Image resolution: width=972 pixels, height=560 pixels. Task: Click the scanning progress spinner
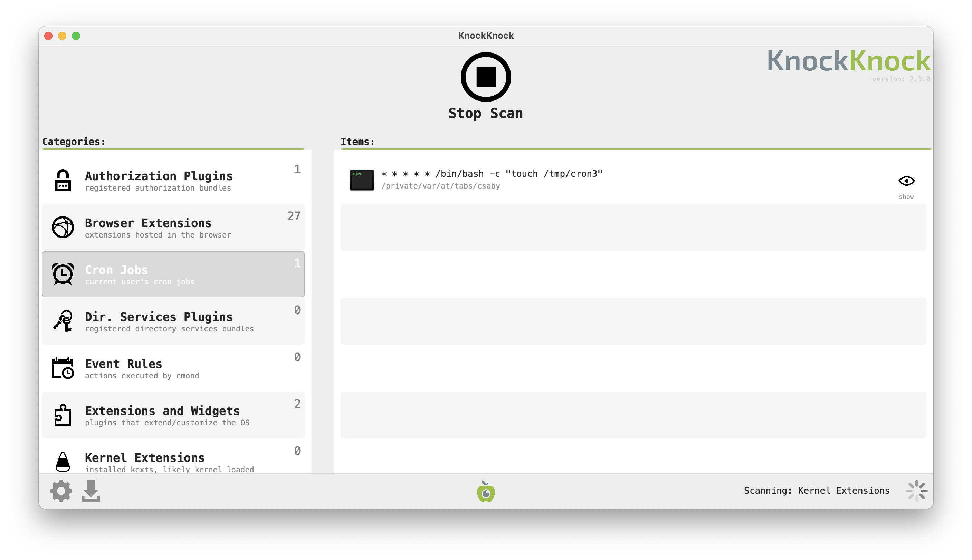coord(916,491)
